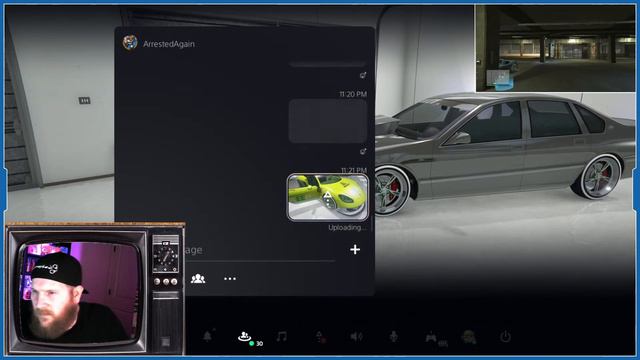The height and width of the screenshot is (360, 640).
Task: Open the three-dot more options menu
Action: click(230, 278)
